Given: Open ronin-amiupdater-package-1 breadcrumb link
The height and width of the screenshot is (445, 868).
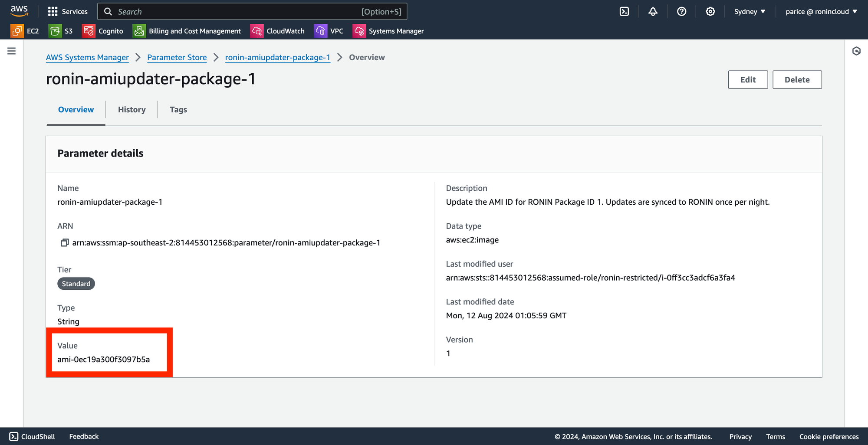Looking at the screenshot, I should (278, 57).
